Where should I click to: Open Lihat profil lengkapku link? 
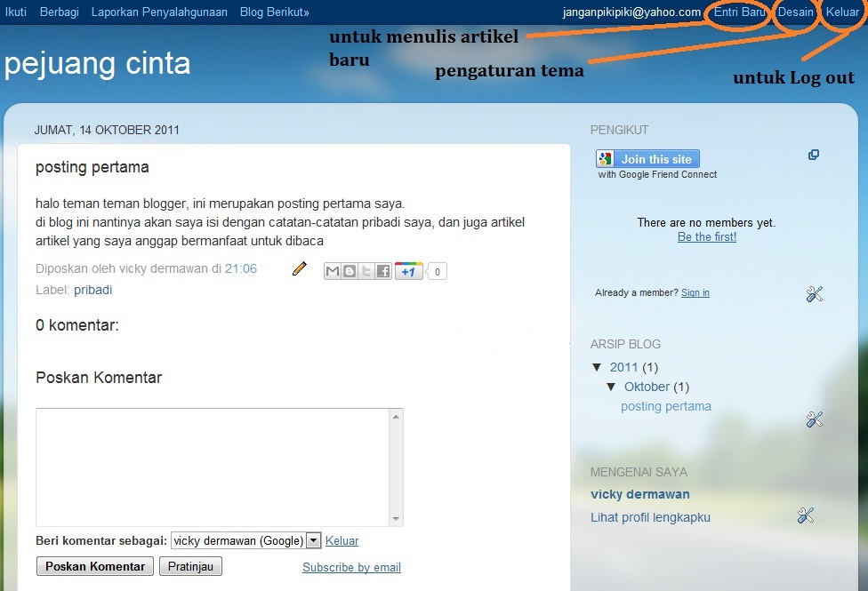[650, 517]
